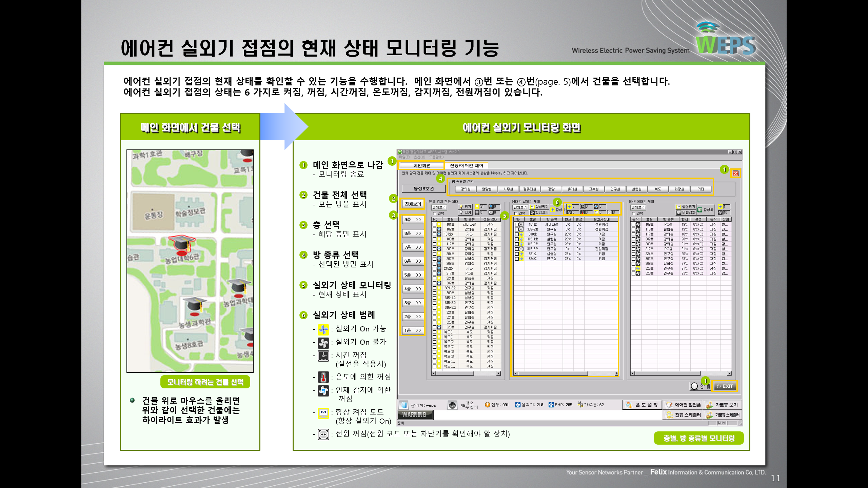Tick the 선택 checkbox in the EHP panel

633,213
